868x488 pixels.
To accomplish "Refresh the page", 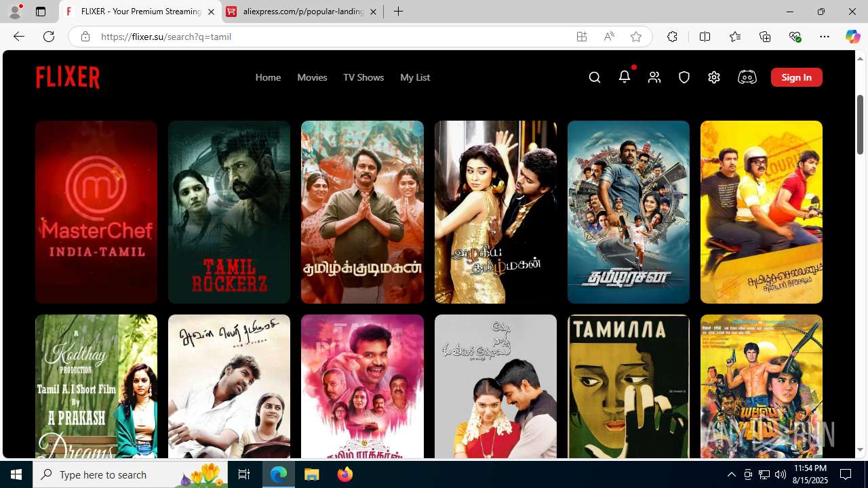I will point(49,37).
